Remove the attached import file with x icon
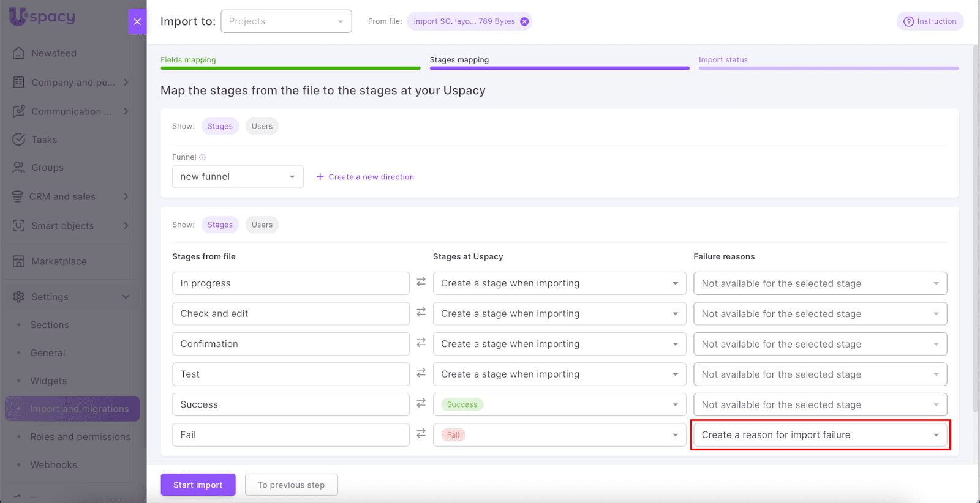Image resolution: width=980 pixels, height=503 pixels. (524, 21)
